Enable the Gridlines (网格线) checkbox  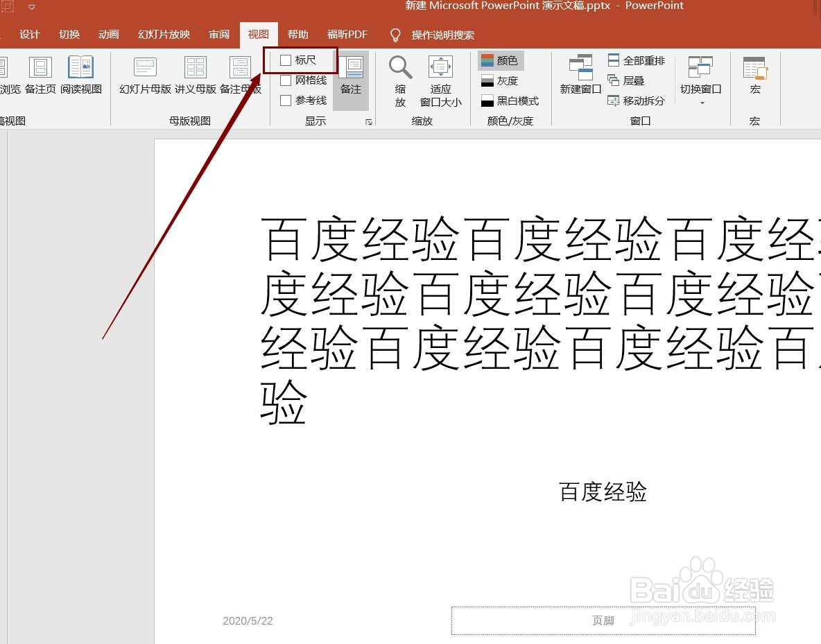tap(286, 80)
